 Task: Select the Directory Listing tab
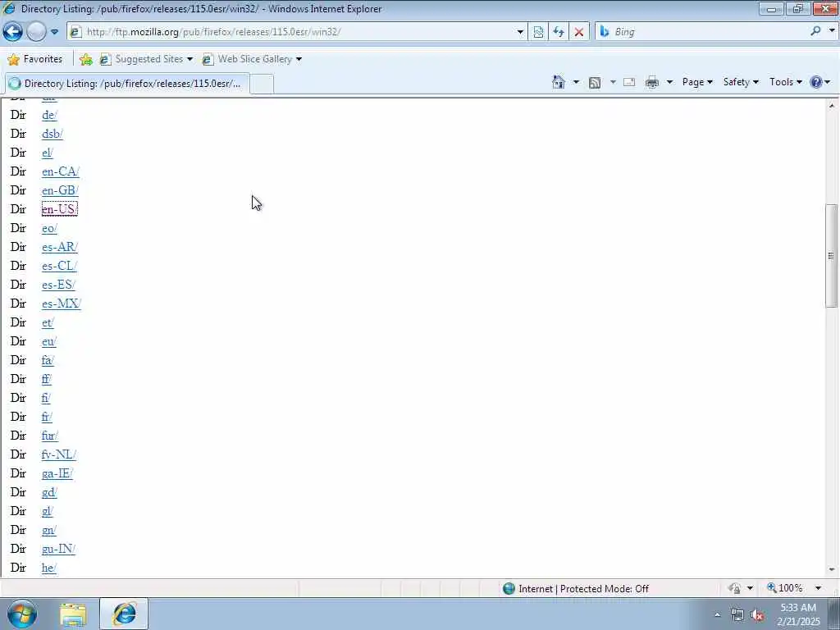click(x=127, y=84)
